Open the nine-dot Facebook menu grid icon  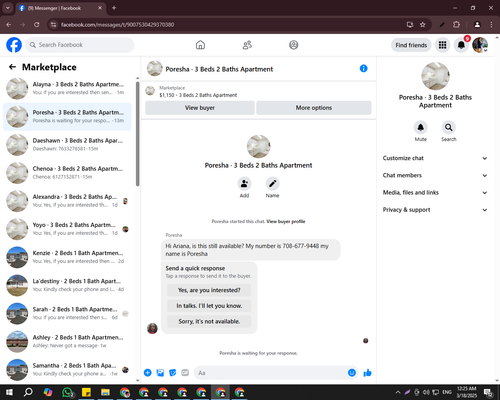442,45
